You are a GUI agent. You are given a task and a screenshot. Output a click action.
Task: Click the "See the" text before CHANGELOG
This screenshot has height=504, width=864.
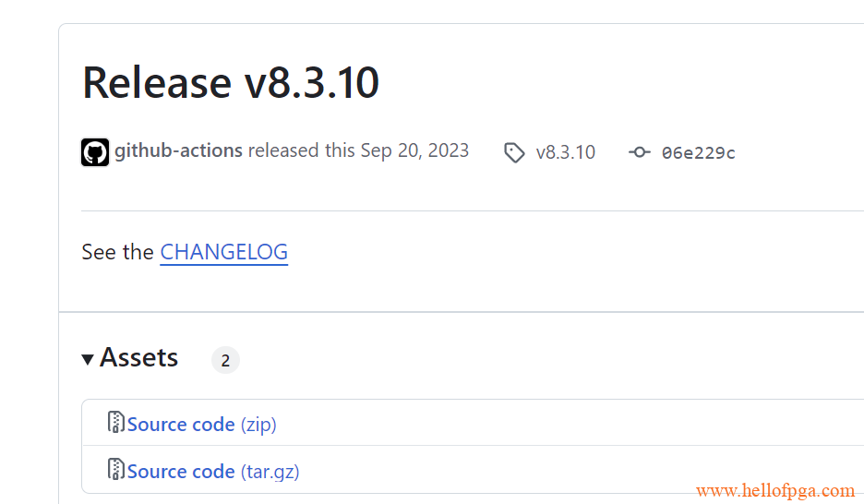coord(117,252)
